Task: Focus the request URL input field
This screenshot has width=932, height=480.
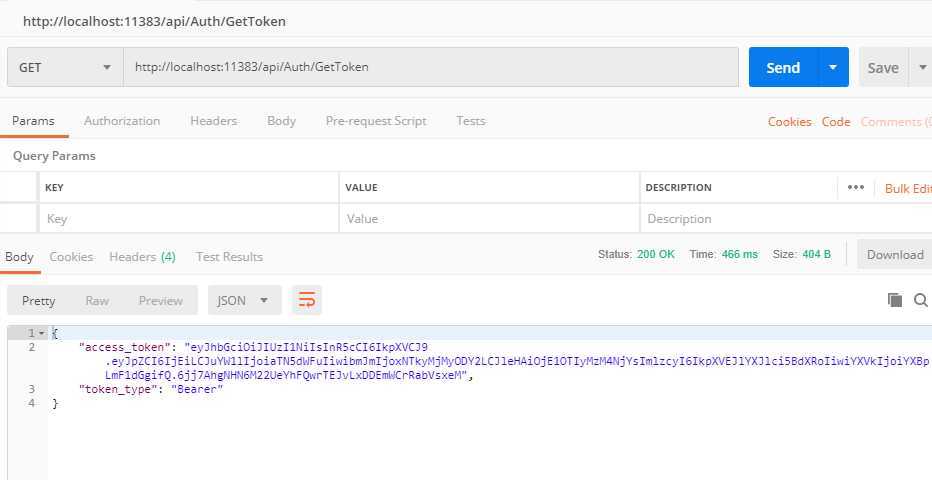Action: [431, 67]
